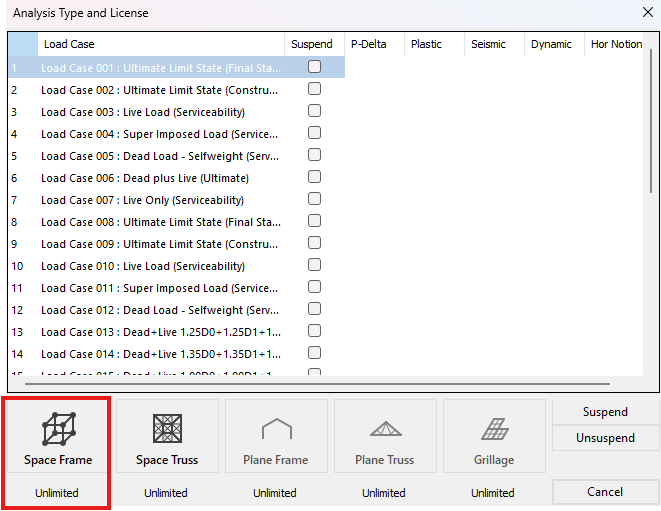Close the Analysis Type and License dialog
Viewport: 661px width, 511px height.
648,12
